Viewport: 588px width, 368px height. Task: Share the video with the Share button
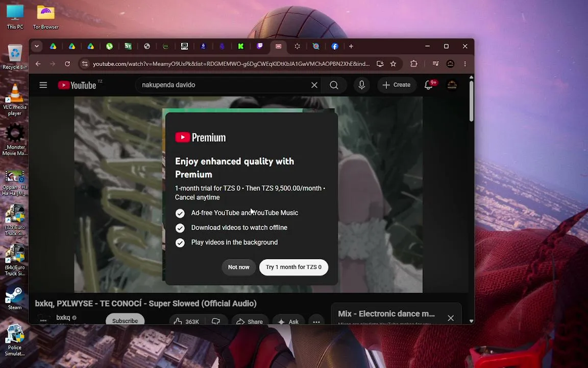(x=250, y=321)
